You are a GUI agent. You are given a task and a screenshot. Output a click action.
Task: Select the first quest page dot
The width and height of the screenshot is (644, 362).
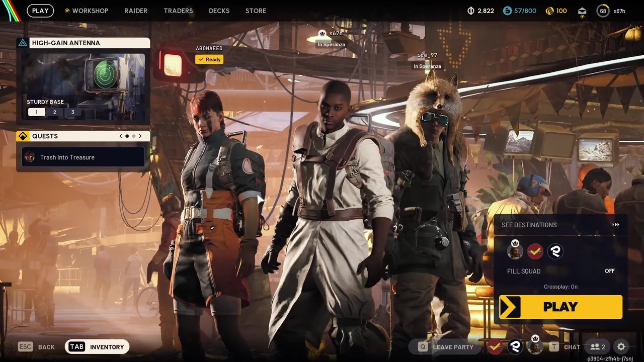[127, 136]
